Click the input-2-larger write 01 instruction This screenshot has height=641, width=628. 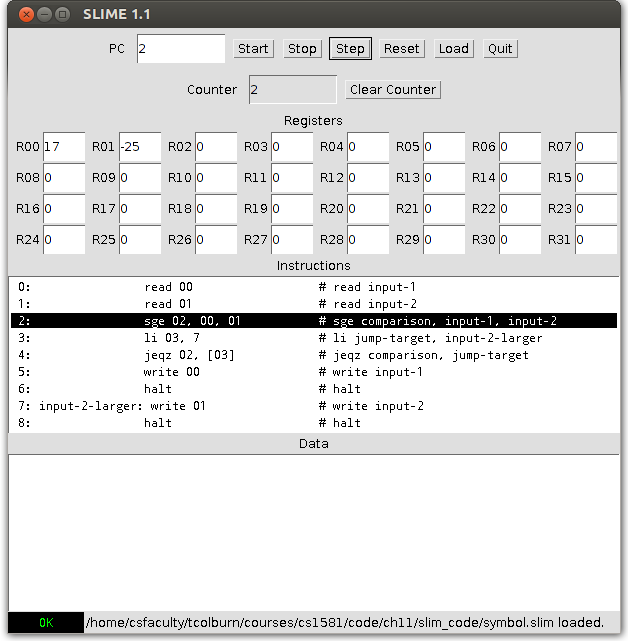(x=313, y=406)
